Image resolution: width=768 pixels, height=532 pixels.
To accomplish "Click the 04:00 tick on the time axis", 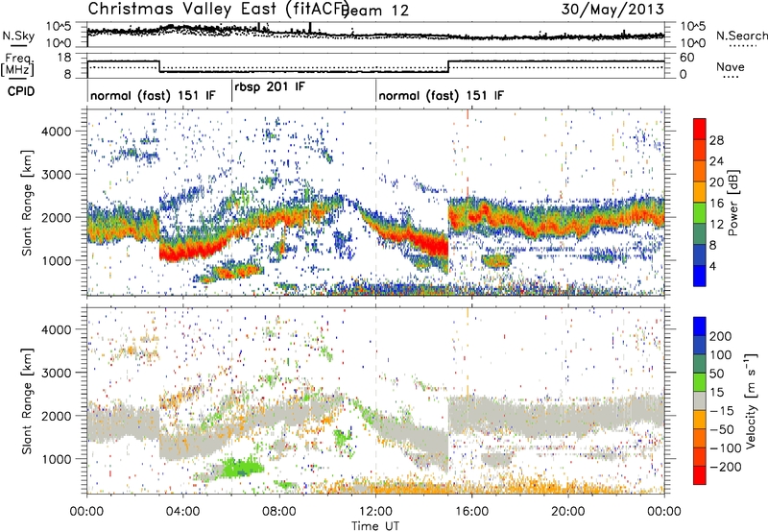I will [183, 512].
